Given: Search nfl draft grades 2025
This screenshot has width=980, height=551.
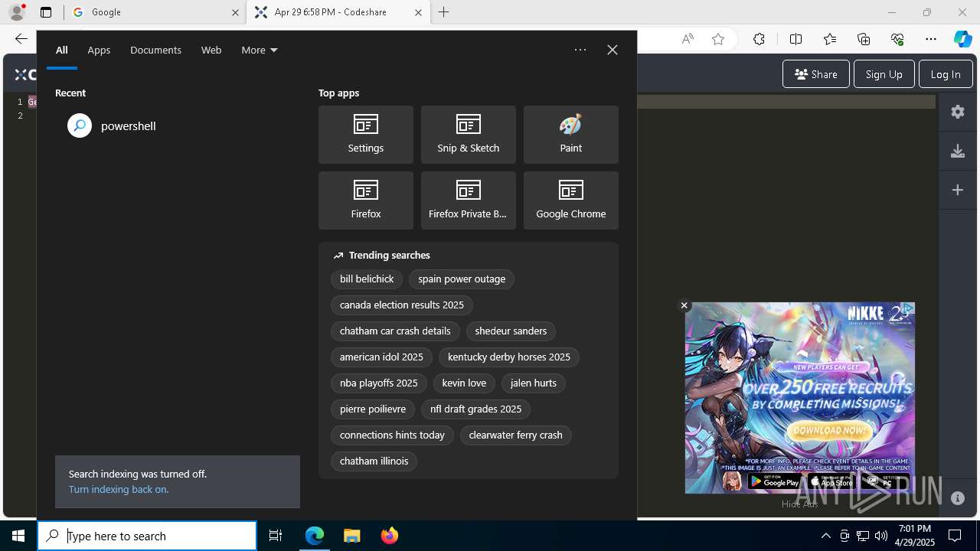Looking at the screenshot, I should 475,409.
